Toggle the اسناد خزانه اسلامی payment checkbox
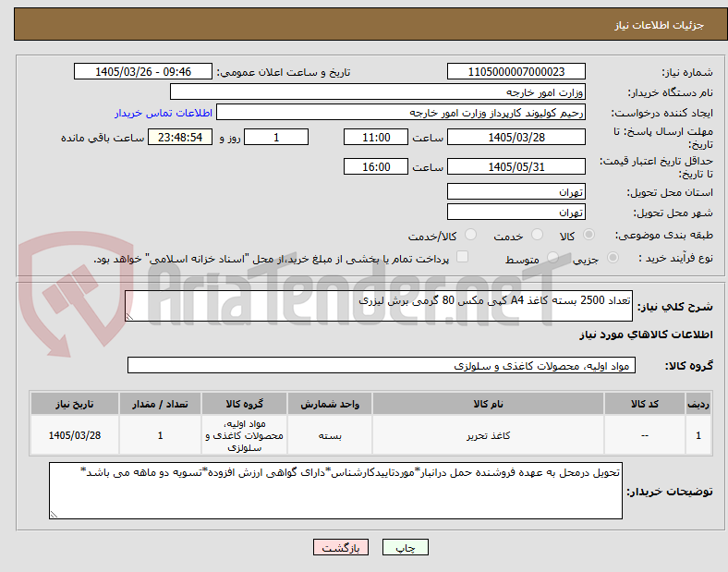 point(463,257)
